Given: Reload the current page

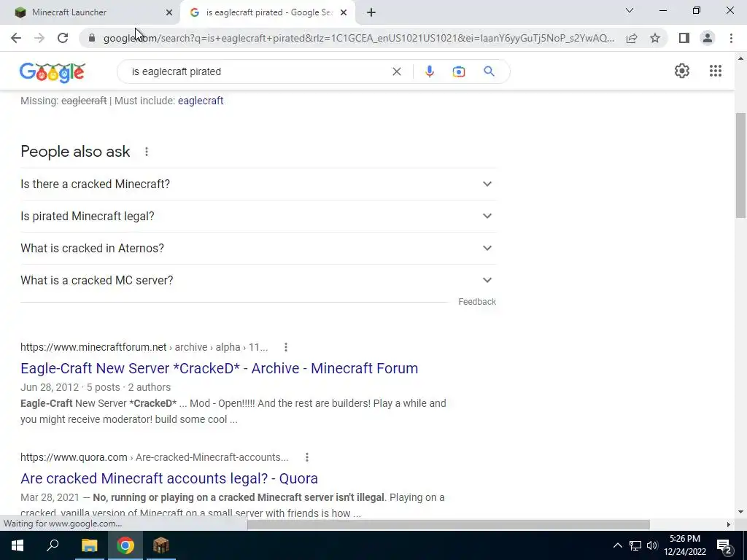Looking at the screenshot, I should tap(63, 38).
